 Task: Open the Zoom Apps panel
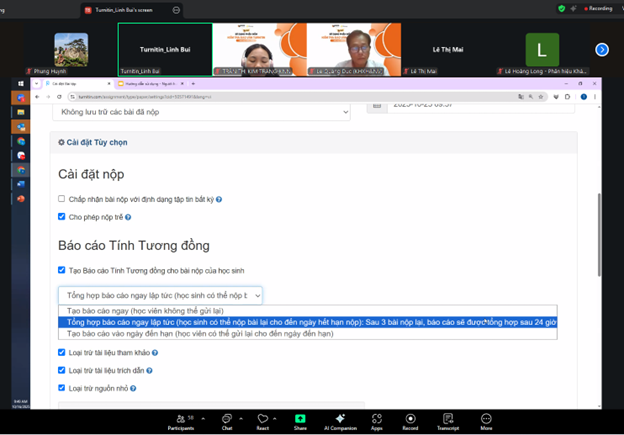(x=377, y=419)
